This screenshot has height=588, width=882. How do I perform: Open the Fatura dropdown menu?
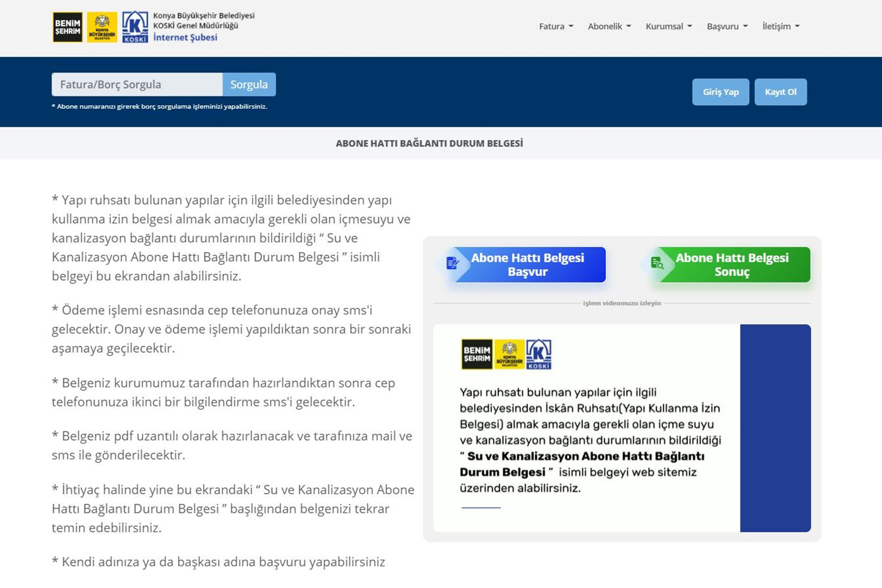(x=556, y=26)
